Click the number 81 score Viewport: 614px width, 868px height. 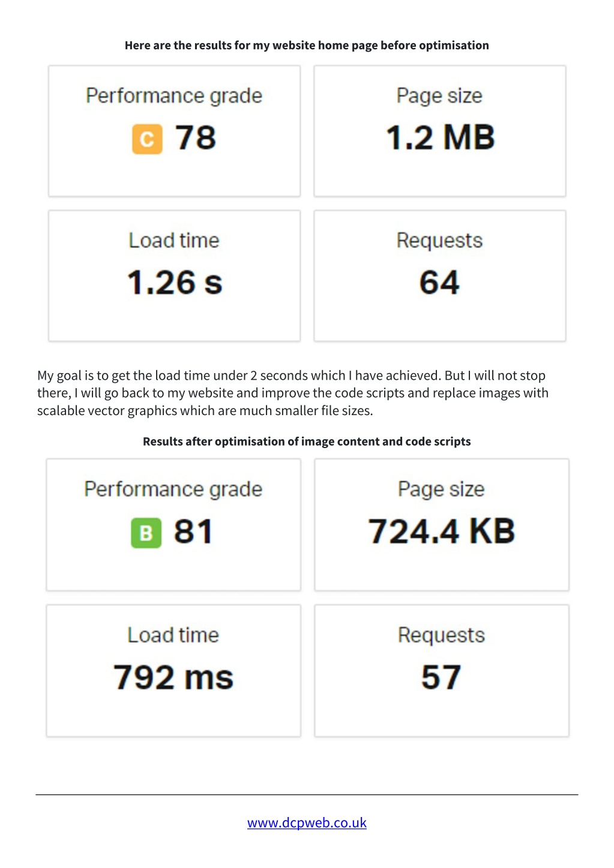[x=193, y=531]
